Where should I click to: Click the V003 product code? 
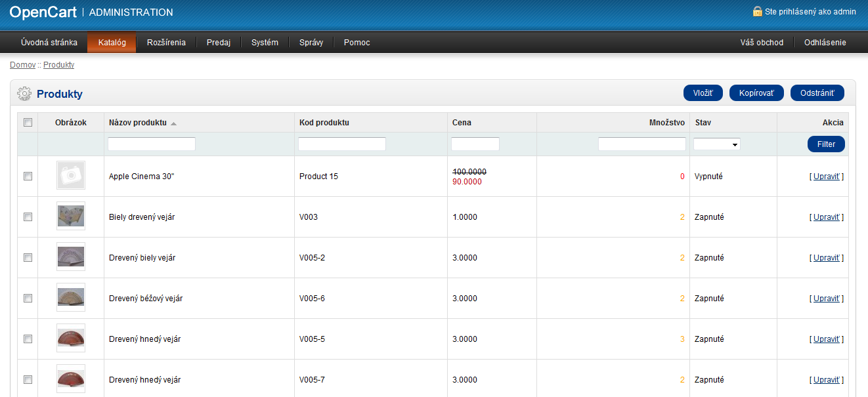309,217
